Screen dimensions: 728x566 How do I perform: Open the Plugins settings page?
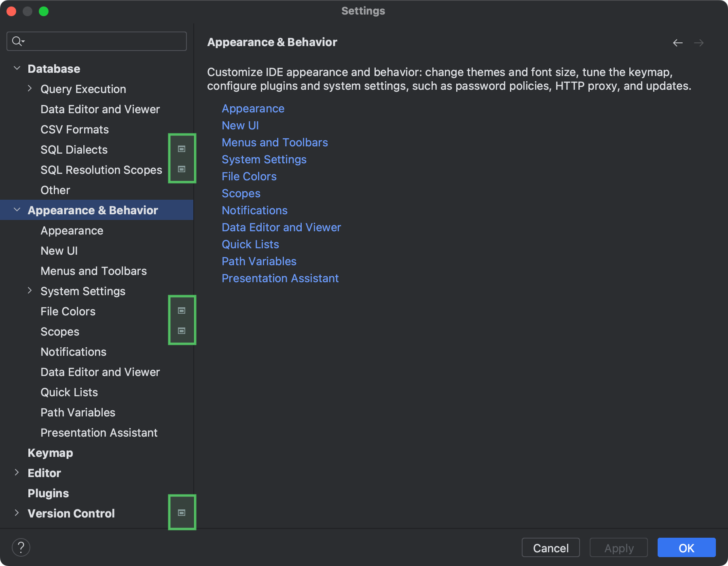(48, 493)
